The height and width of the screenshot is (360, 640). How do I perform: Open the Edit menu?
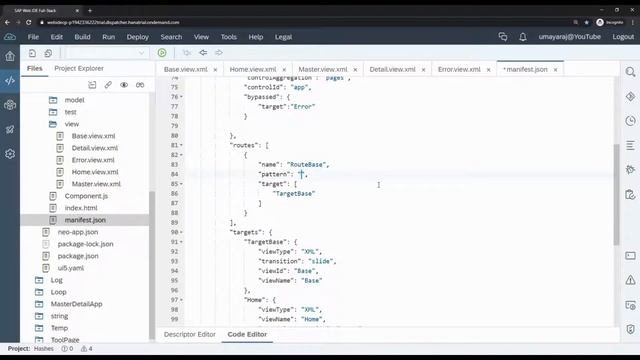click(x=57, y=37)
